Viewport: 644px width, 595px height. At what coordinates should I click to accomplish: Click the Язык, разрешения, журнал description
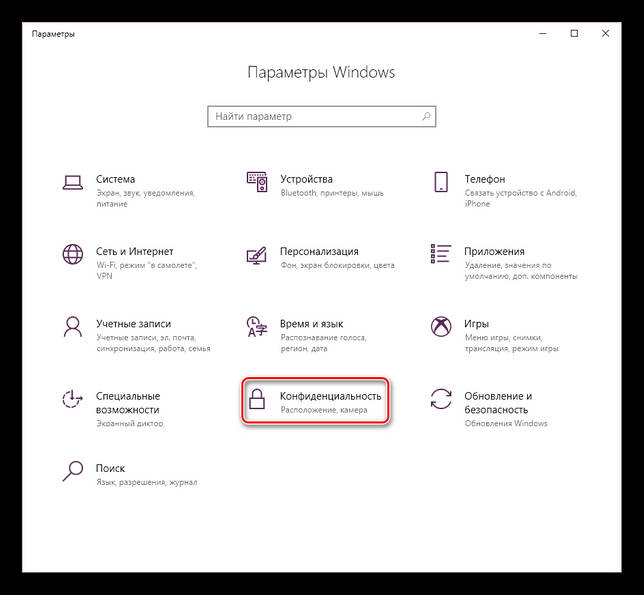click(147, 482)
